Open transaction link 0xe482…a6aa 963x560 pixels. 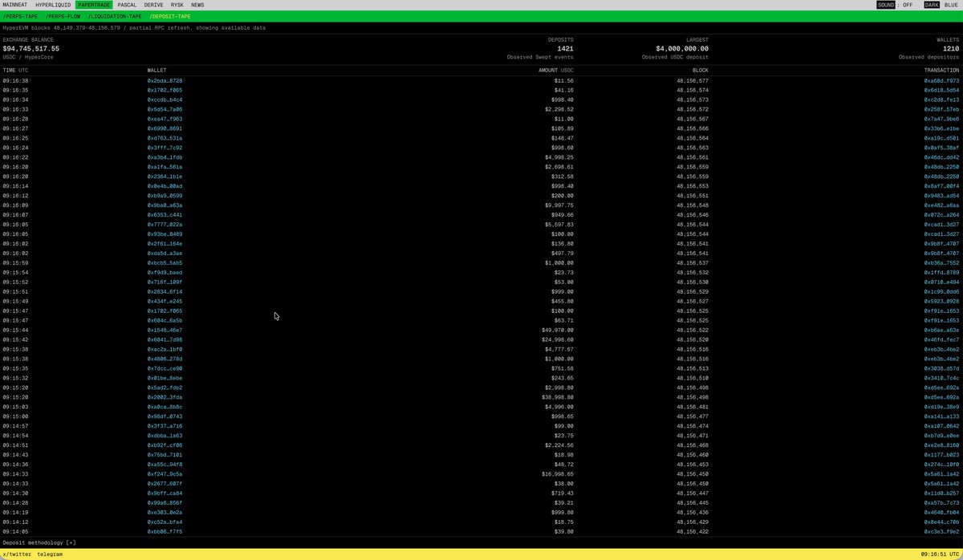(x=941, y=205)
